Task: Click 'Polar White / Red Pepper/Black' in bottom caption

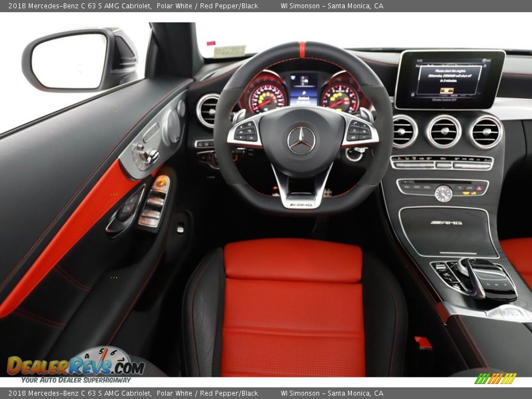Action: (207, 393)
